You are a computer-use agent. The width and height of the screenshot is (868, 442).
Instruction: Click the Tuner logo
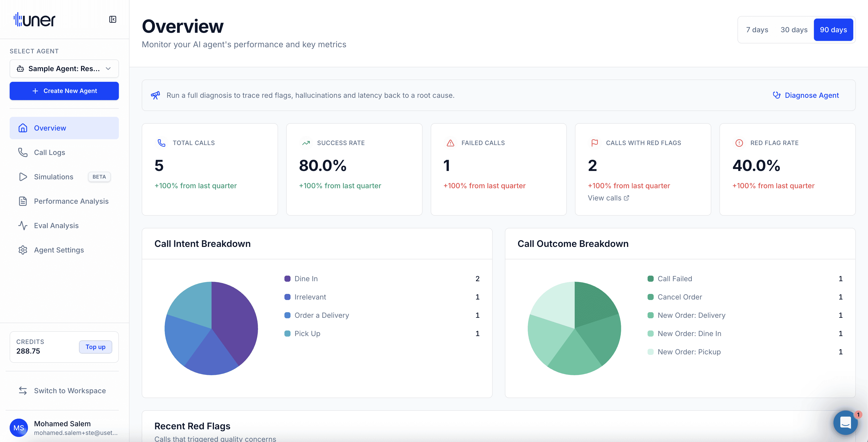click(34, 20)
